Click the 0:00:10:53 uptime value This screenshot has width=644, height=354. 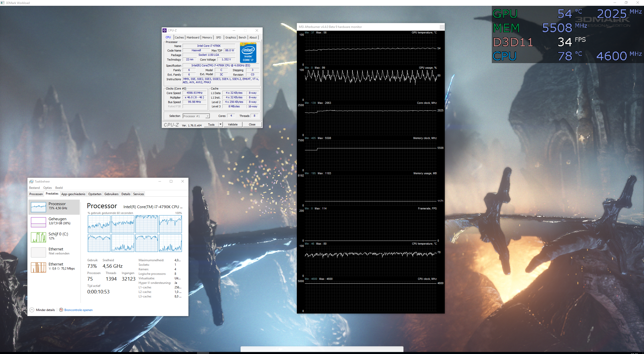[98, 292]
